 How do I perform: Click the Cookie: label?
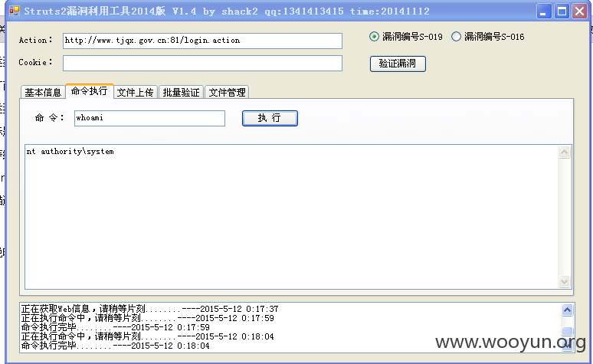coord(35,62)
